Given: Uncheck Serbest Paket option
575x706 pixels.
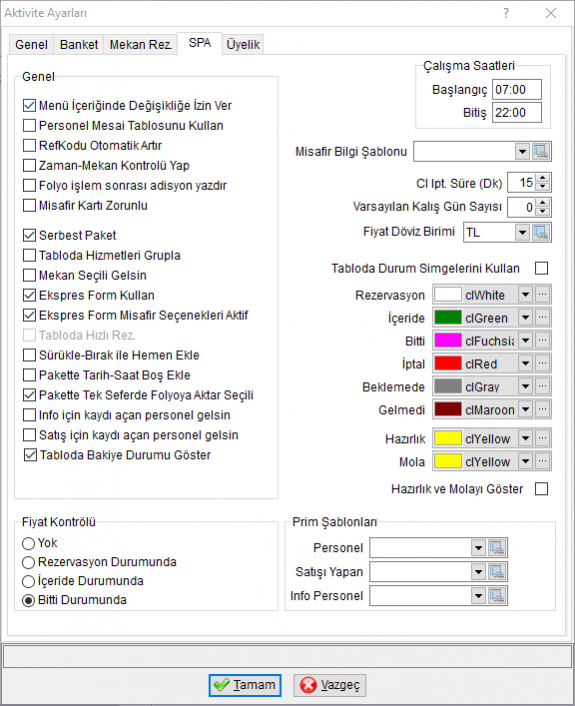Looking at the screenshot, I should pyautogui.click(x=29, y=235).
